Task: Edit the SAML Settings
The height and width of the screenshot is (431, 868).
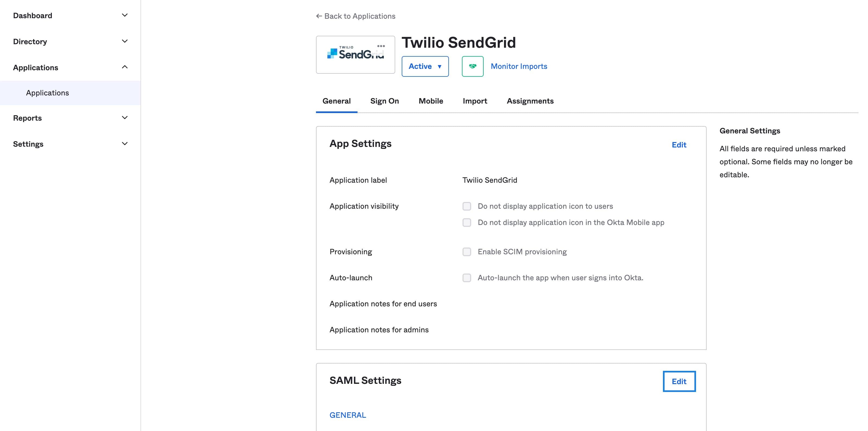Action: [679, 381]
